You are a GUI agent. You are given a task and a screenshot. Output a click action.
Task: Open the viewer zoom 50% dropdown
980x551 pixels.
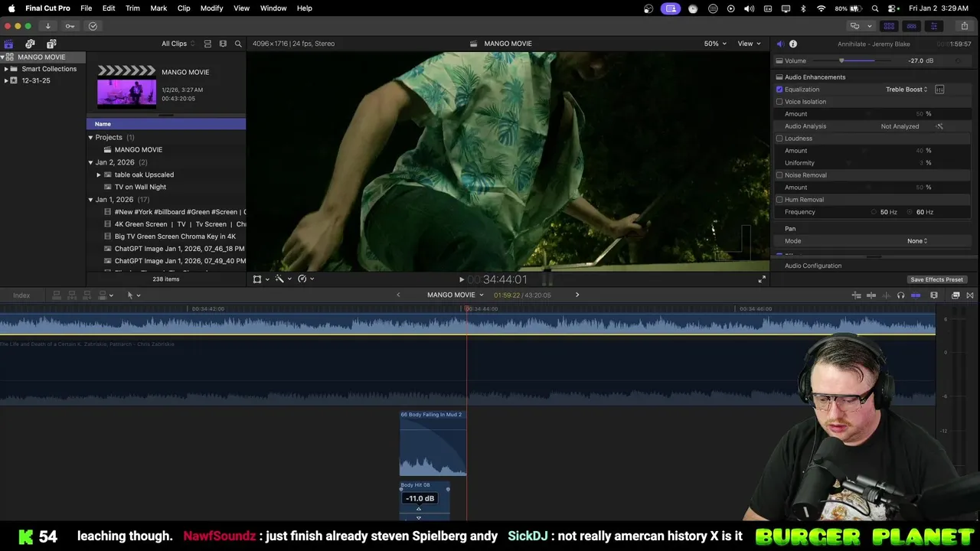click(716, 44)
